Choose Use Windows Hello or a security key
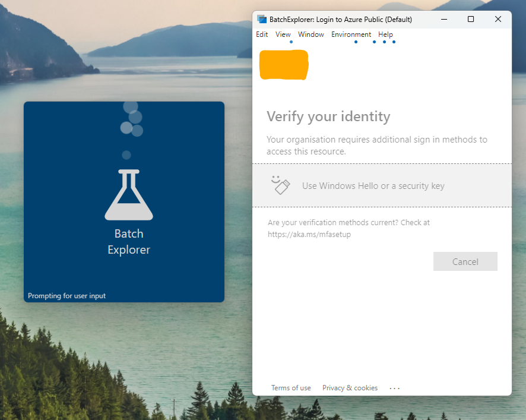This screenshot has width=526, height=420. (373, 185)
